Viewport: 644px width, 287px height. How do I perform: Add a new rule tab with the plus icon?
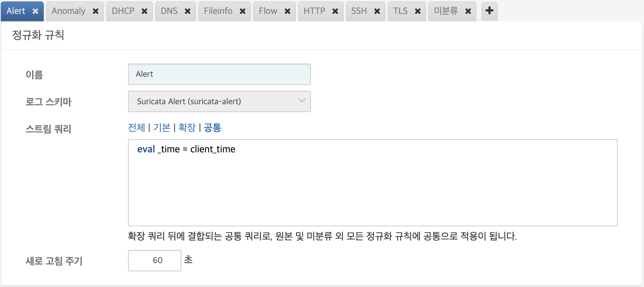tap(489, 11)
